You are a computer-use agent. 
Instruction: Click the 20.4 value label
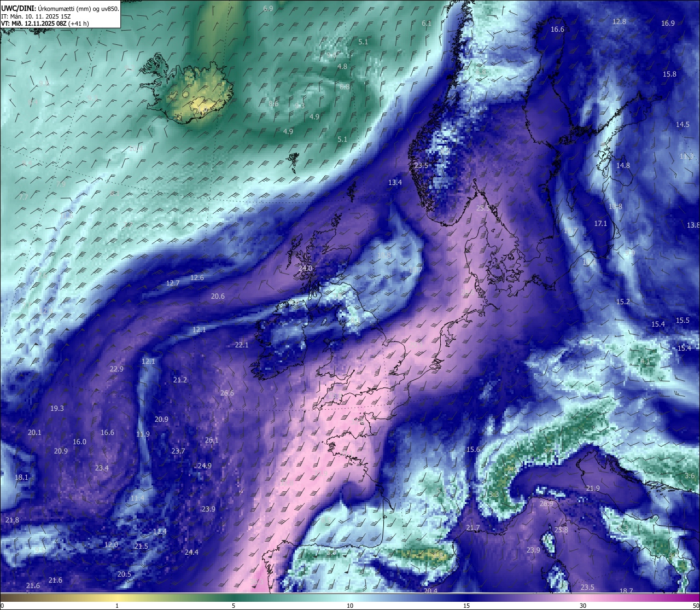pyautogui.click(x=430, y=591)
